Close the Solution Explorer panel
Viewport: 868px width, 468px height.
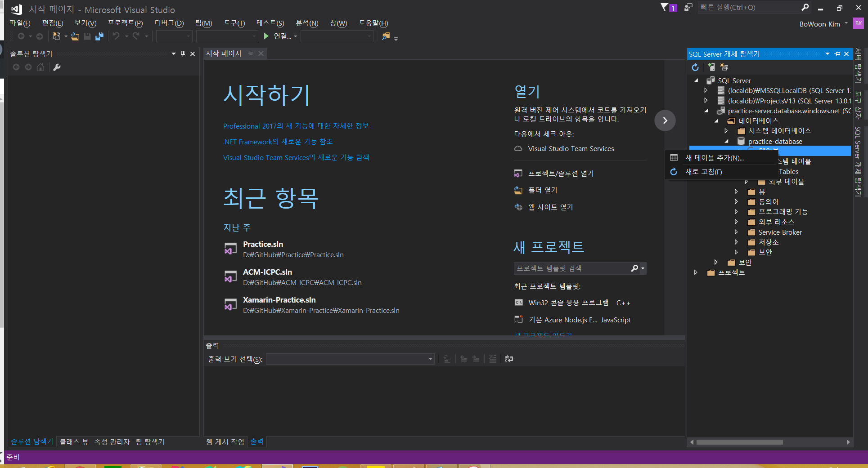pos(193,54)
